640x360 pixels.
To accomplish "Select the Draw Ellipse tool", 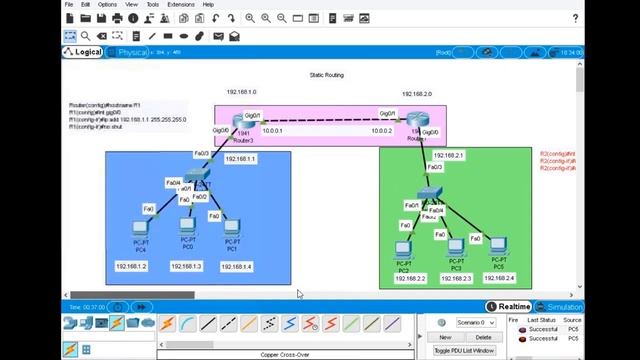I will [184, 36].
